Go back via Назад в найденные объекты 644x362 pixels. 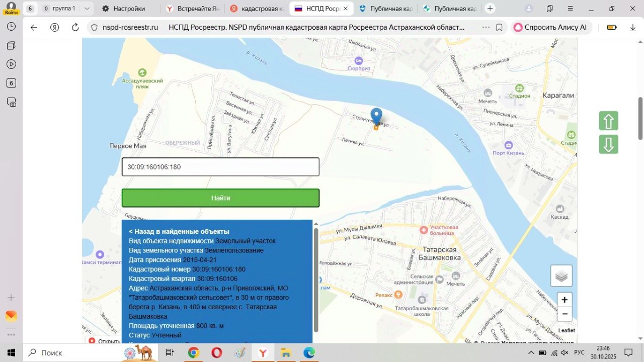pos(179,231)
